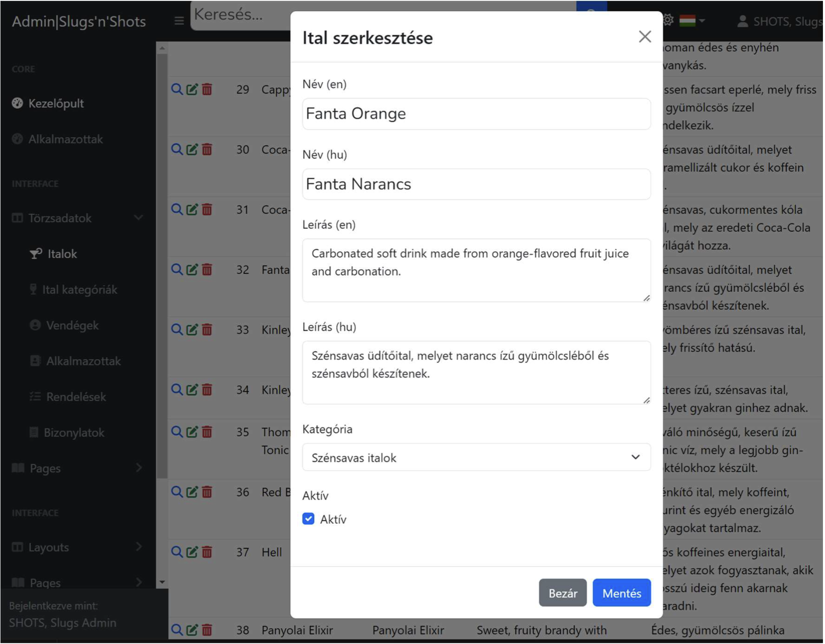The width and height of the screenshot is (825, 644).
Task: Click the trash icon in row 34
Action: tap(207, 390)
